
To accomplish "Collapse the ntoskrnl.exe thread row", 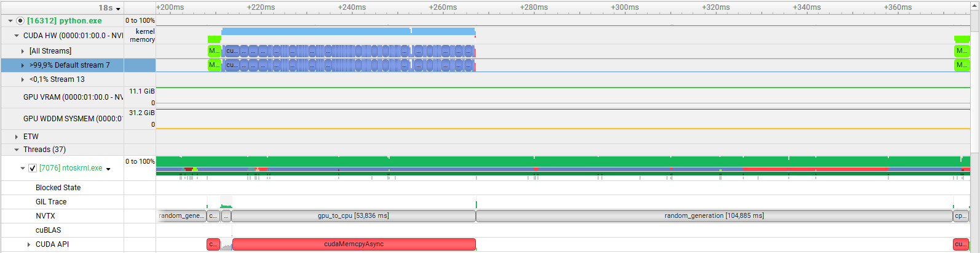I will pos(23,168).
